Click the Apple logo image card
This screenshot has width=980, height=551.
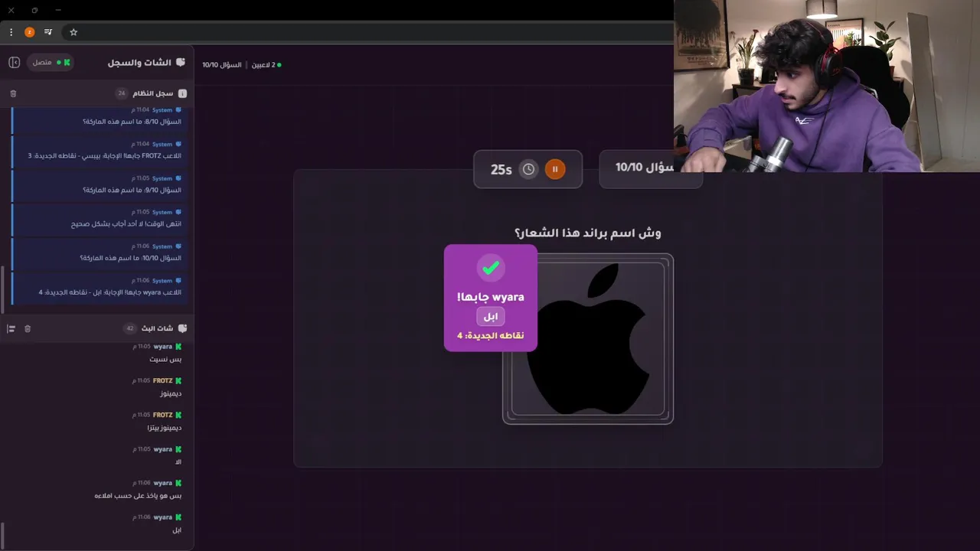pyautogui.click(x=588, y=338)
